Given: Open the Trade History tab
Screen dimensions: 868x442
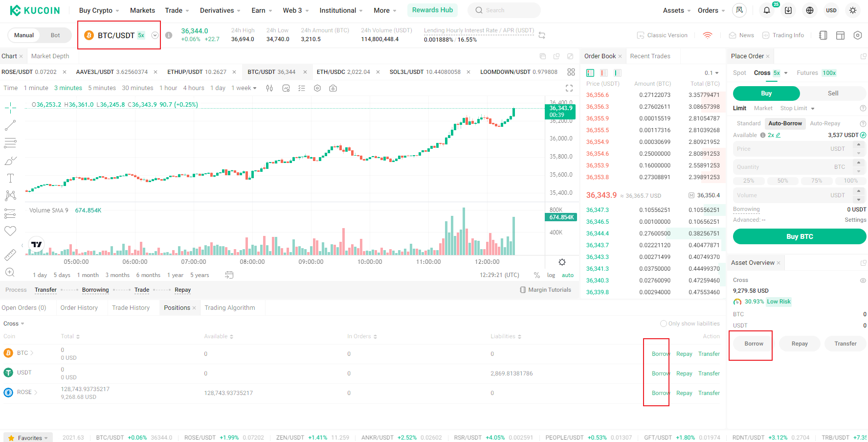Looking at the screenshot, I should pos(131,308).
